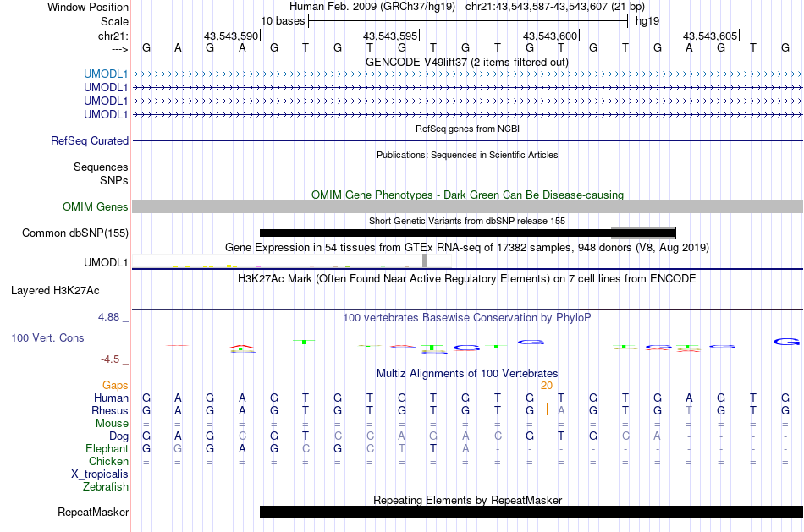
Task: Click the 10 bases scale bar text
Action: pos(283,21)
